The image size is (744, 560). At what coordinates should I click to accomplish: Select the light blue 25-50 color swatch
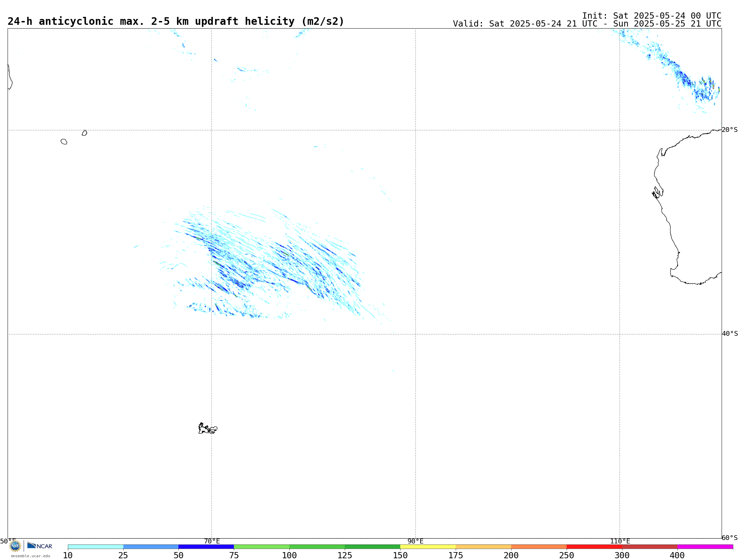tap(151, 547)
